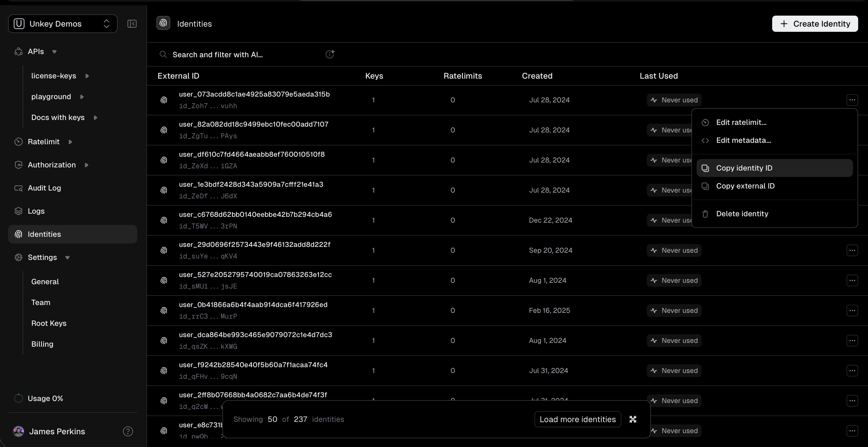Viewport: 868px width, 447px height.
Task: Click the search and filter input field
Action: point(236,54)
